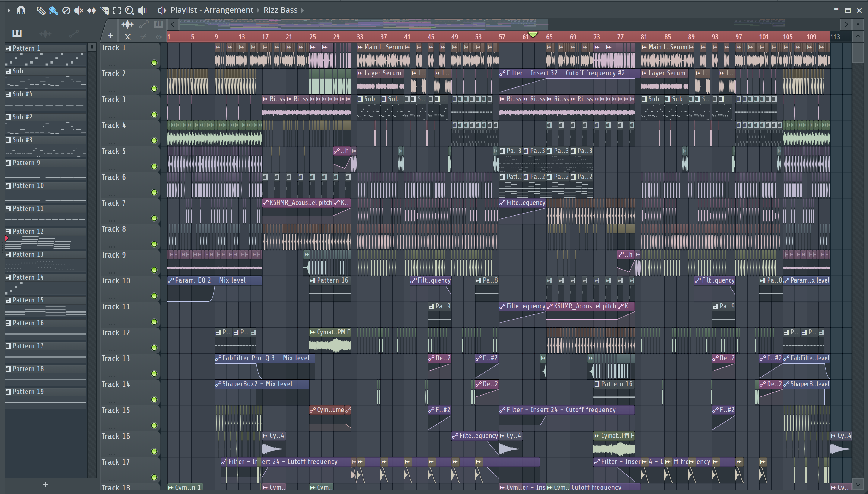868x494 pixels.
Task: Mute Track 3 with its green LED
Action: click(154, 115)
